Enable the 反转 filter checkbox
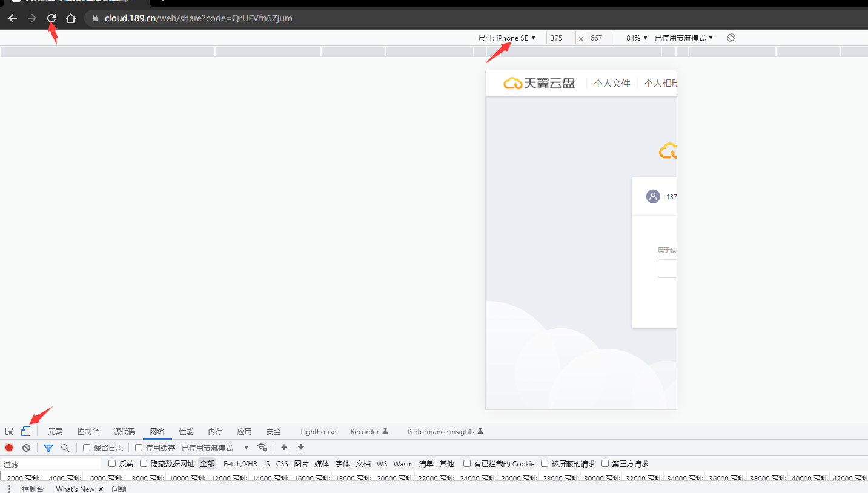Viewport: 868px width, 493px height. pyautogui.click(x=111, y=463)
